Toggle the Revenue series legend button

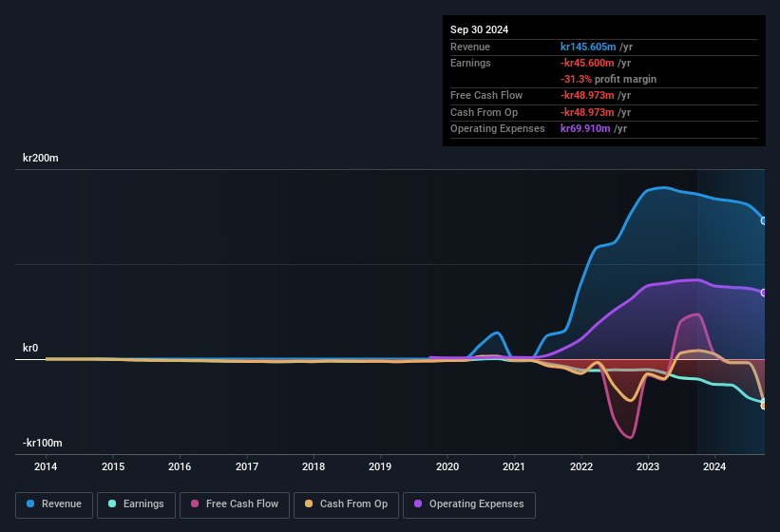54,504
